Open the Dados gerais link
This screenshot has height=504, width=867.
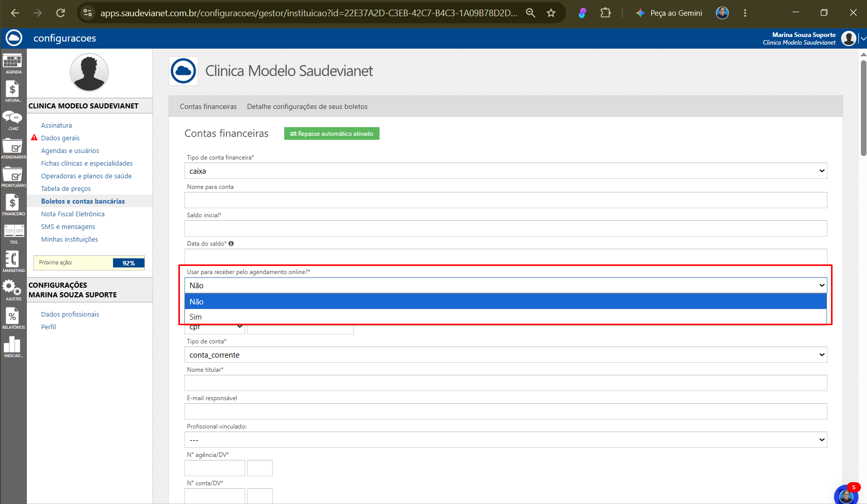(60, 138)
